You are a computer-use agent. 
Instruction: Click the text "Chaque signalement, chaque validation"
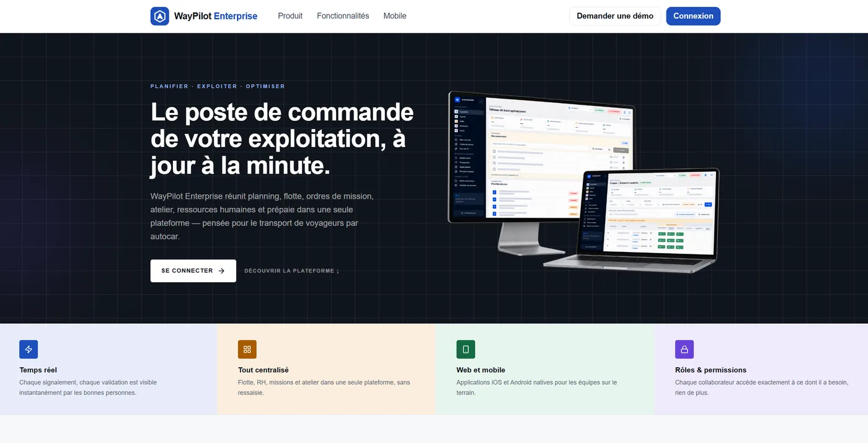88,387
